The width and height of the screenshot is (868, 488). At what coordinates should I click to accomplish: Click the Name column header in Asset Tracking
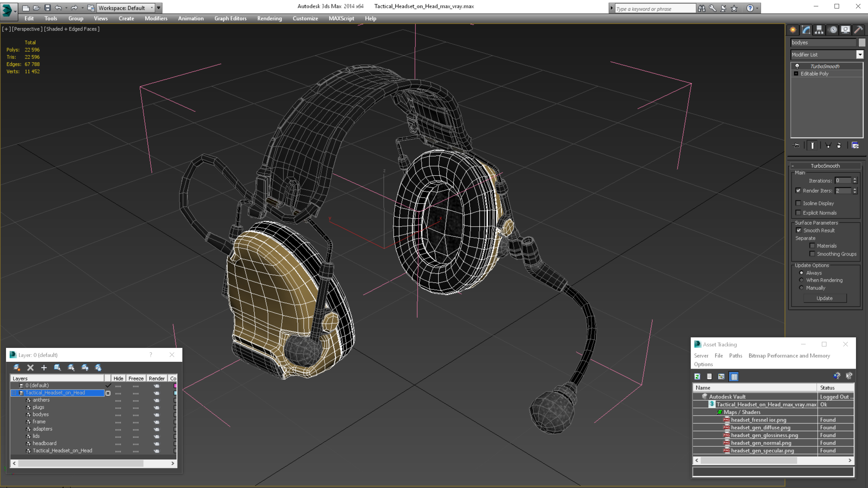click(x=755, y=388)
